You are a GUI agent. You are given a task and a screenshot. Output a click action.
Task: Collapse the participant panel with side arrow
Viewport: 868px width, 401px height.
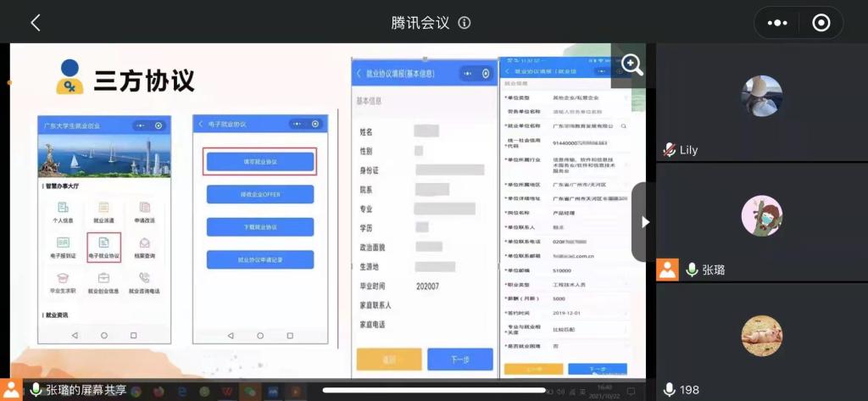click(644, 222)
